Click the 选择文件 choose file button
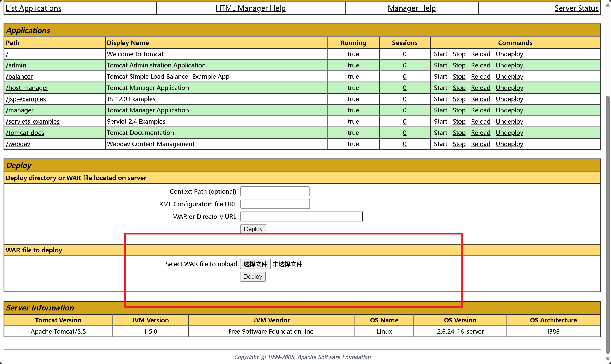Image resolution: width=611 pixels, height=364 pixels. [x=255, y=264]
